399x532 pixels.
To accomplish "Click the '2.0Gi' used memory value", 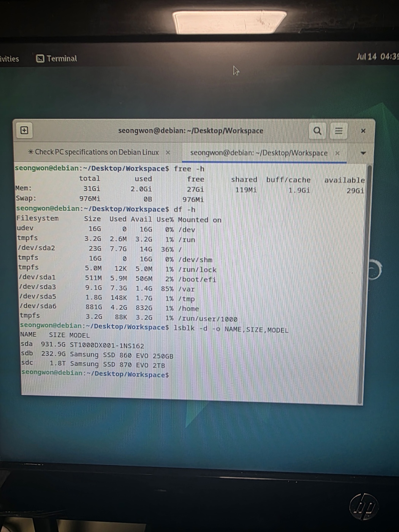I will point(141,189).
